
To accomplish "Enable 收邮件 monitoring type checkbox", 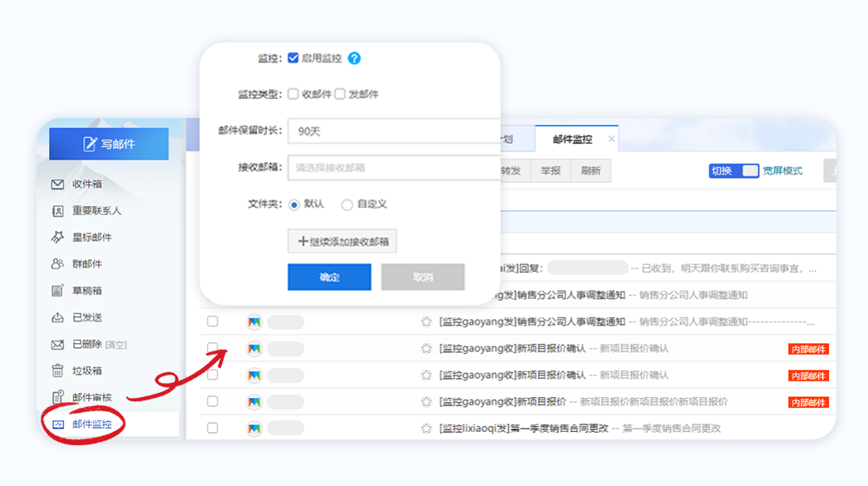I will pyautogui.click(x=293, y=94).
